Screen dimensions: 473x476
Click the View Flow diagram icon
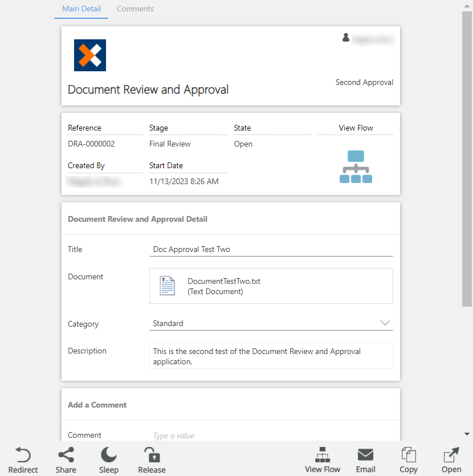point(356,166)
